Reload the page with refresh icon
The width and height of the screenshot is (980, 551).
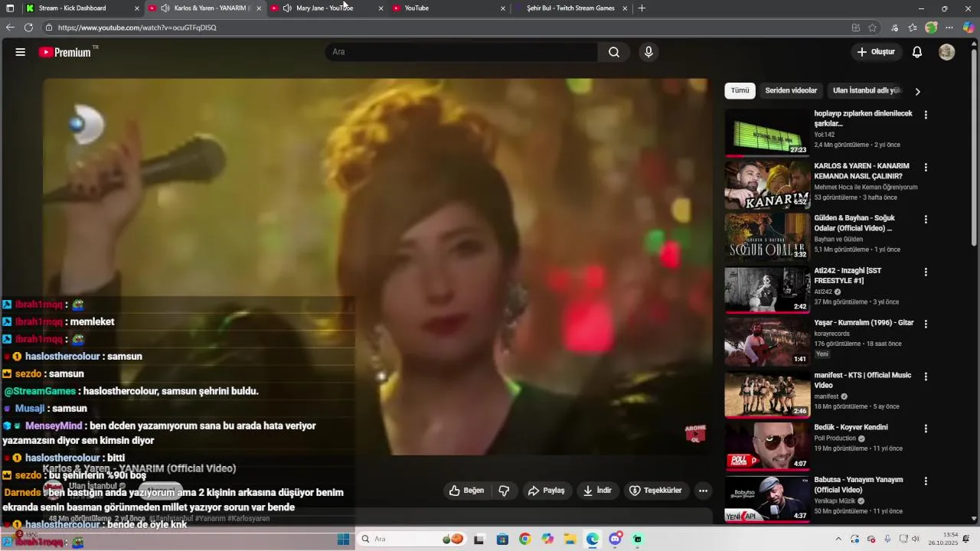click(x=28, y=27)
